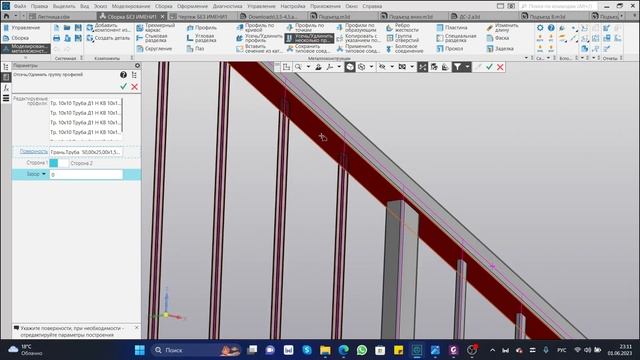
Task: Open the Моделирование menu
Action: pyautogui.click(x=131, y=6)
